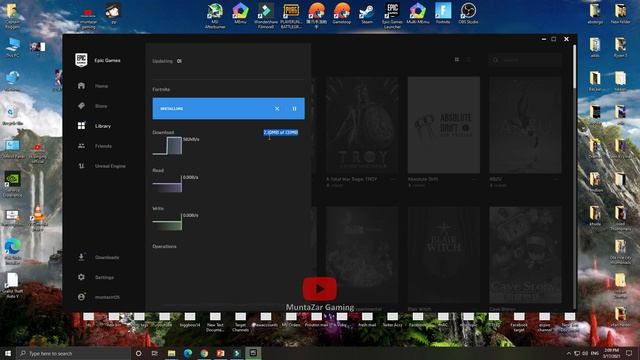Open Cave Story game thumbnail
The image size is (640, 360).
point(525,255)
